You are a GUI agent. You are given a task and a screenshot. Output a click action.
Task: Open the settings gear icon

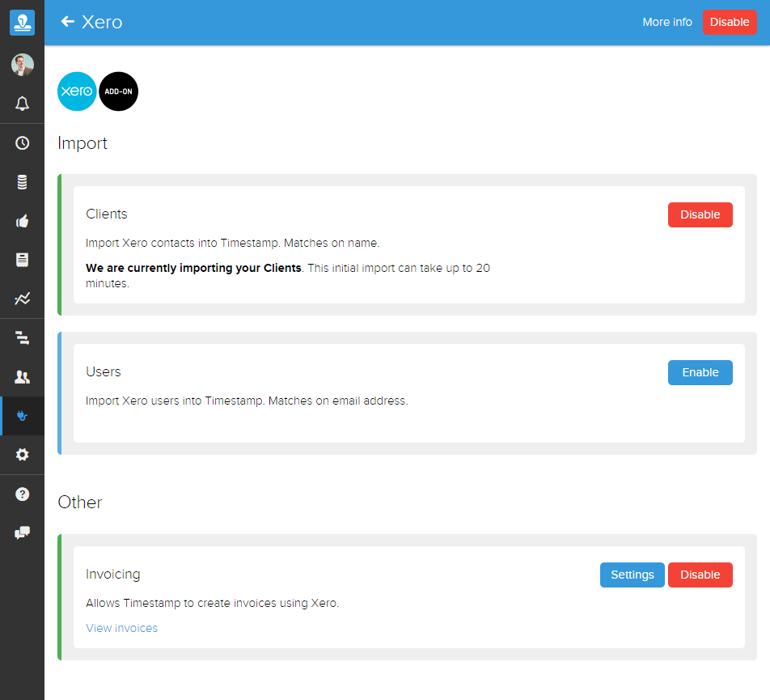[22, 454]
